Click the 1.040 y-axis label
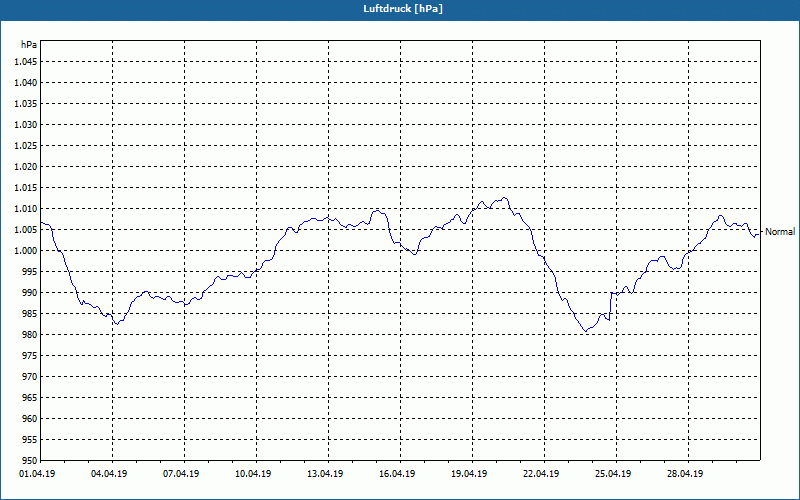800x500 pixels. point(27,83)
